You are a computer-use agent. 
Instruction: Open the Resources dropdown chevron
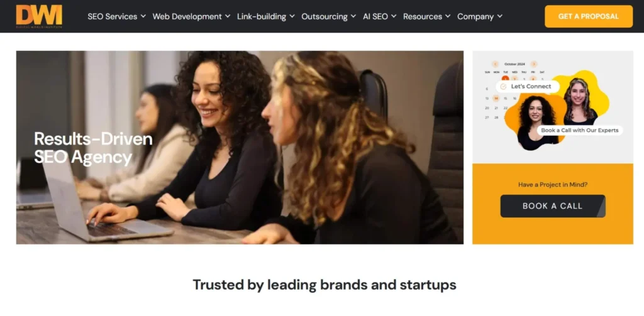point(448,16)
